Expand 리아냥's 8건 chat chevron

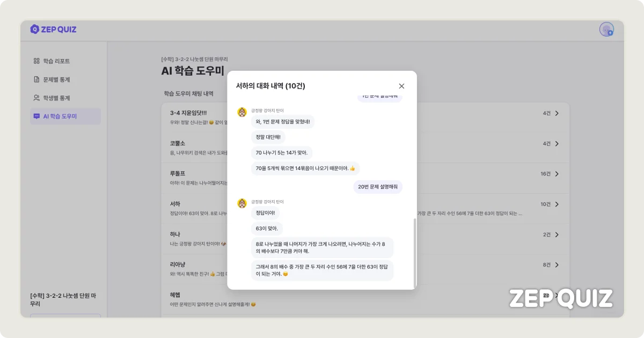pos(557,264)
